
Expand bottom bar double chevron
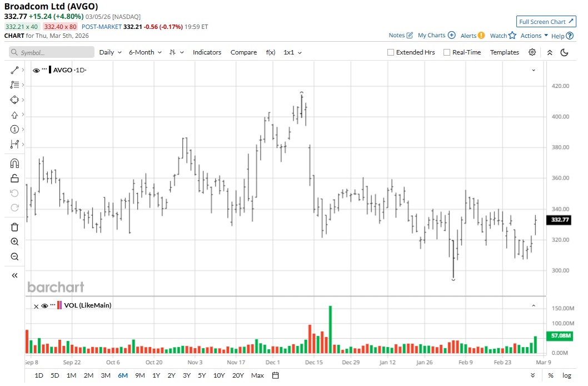532,375
